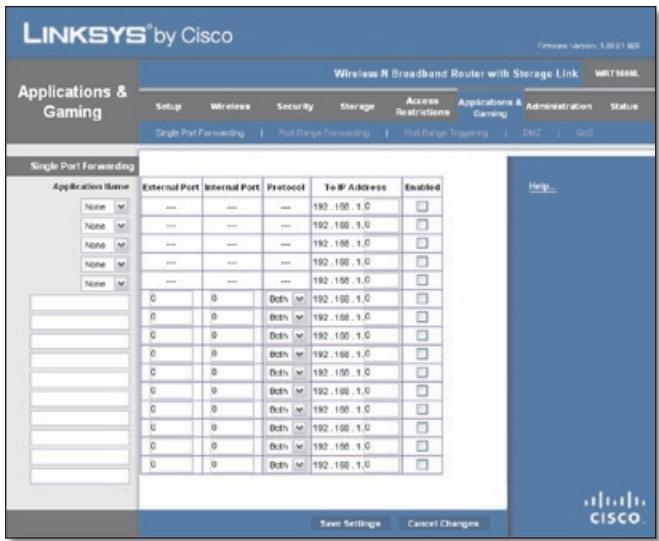Click the last blank application name text field
Image resolution: width=659 pixels, height=541 pixels.
tap(80, 476)
